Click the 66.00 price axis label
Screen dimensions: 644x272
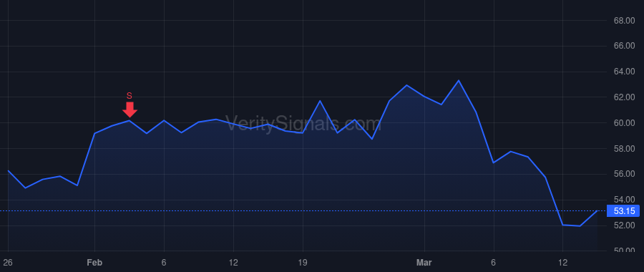[624, 46]
